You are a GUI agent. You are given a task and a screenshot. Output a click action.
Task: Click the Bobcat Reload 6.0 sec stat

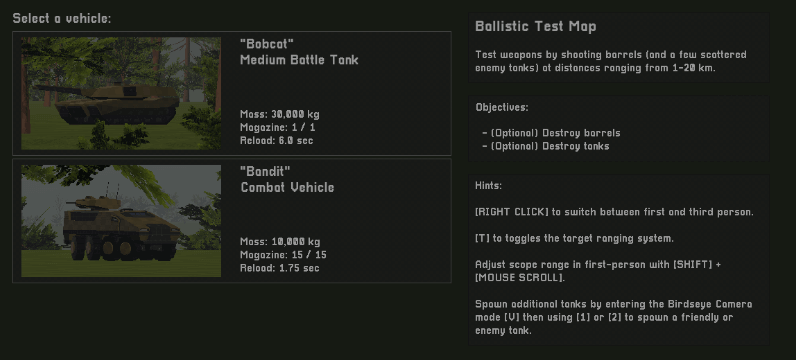[277, 141]
